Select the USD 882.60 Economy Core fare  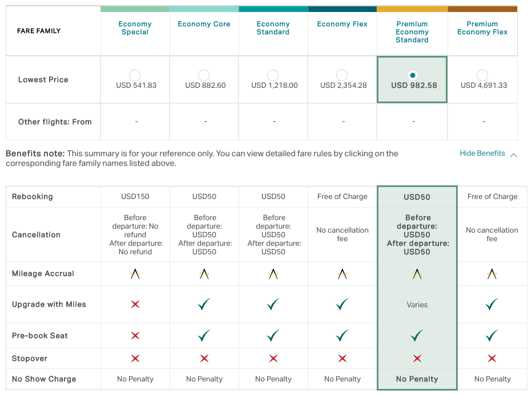204,75
